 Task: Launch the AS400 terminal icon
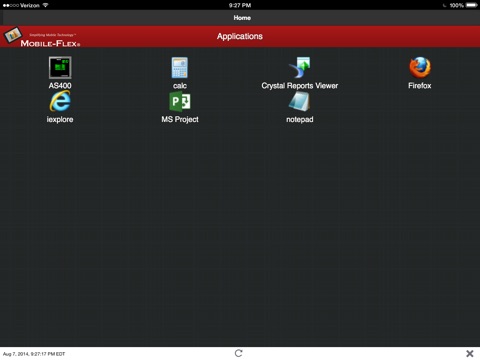click(60, 68)
